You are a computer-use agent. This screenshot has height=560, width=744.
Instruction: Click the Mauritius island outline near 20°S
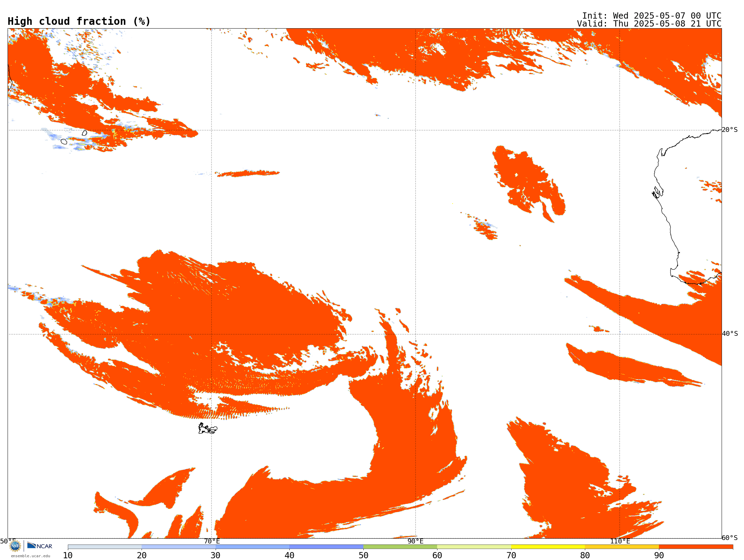click(84, 133)
